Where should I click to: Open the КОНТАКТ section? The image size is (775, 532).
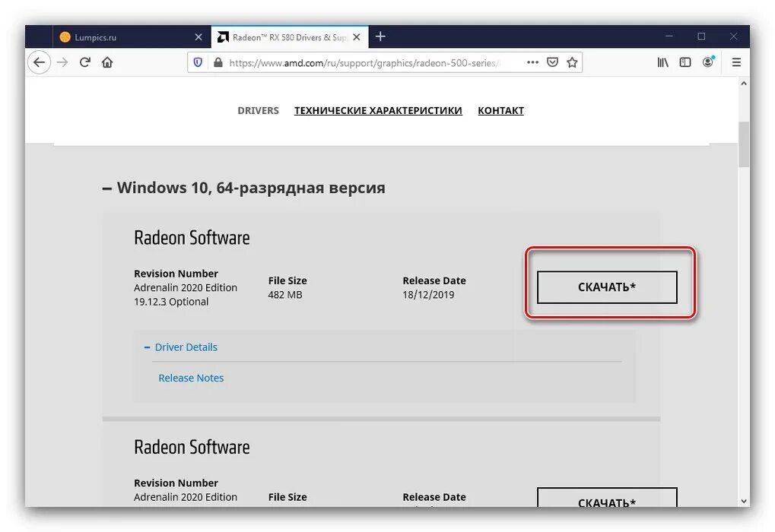click(500, 111)
